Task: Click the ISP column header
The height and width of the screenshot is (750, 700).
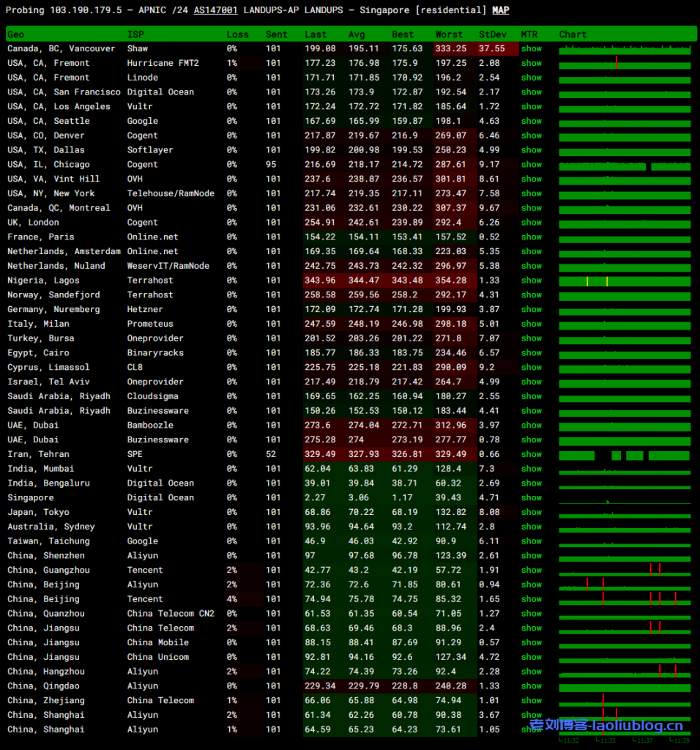Action: [135, 34]
